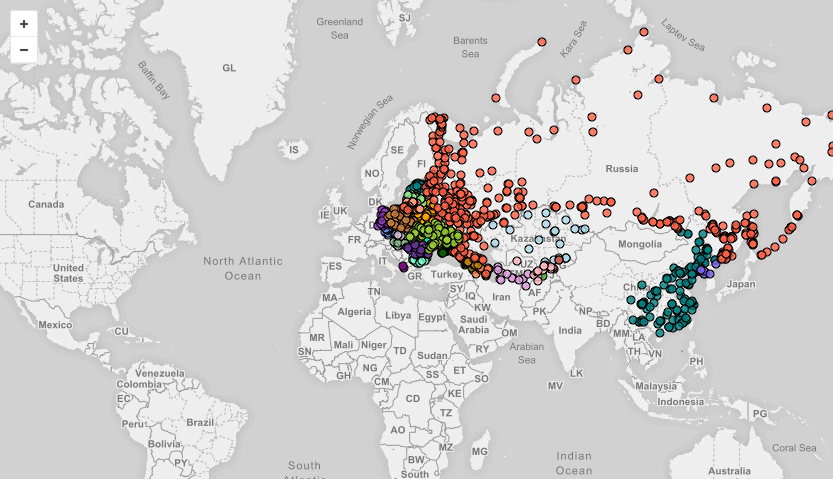Click the pink marker by UZ label
The image size is (833, 479).
(517, 261)
